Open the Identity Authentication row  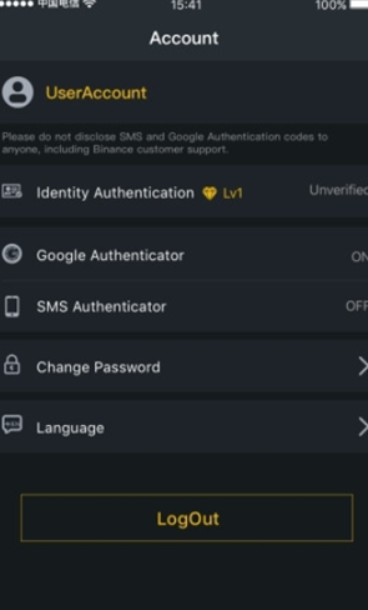[184, 192]
